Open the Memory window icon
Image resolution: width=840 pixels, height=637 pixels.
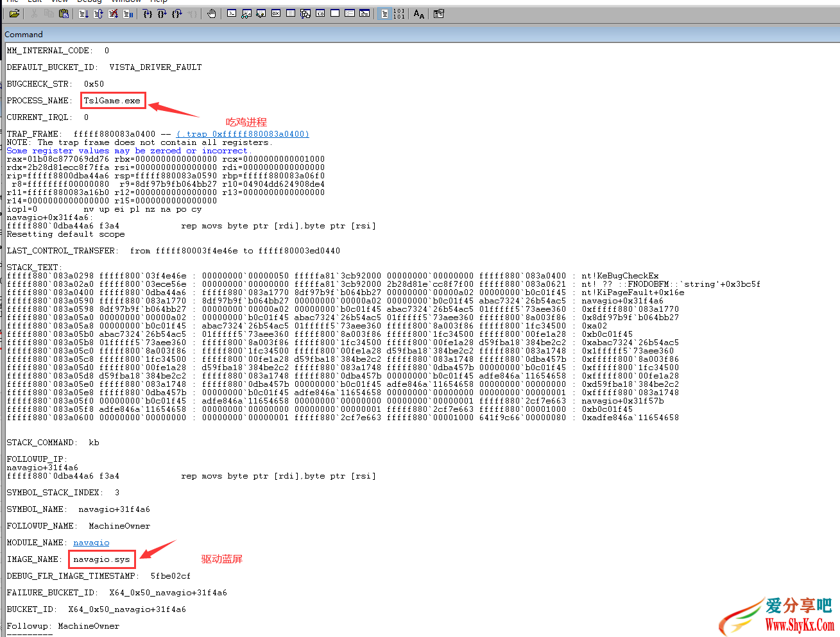pos(290,13)
